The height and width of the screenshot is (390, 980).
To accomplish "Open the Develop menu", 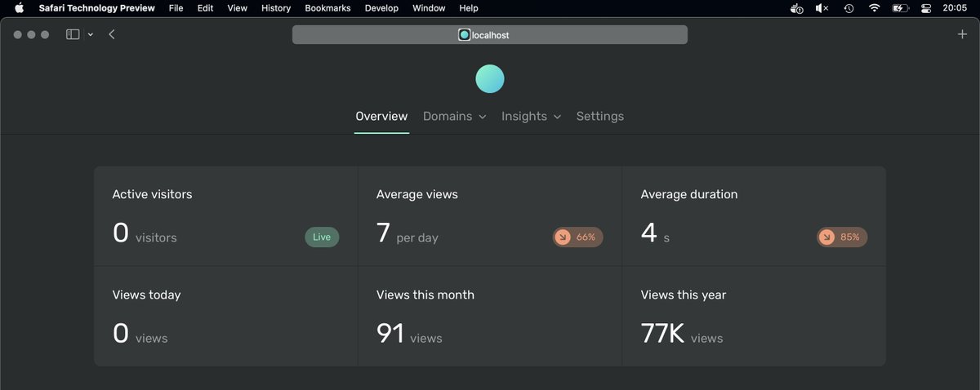I will [x=381, y=8].
